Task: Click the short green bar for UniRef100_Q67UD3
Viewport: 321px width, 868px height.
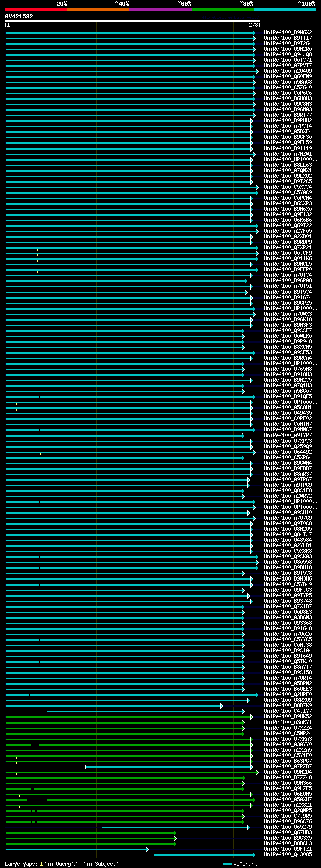Action: [91, 833]
